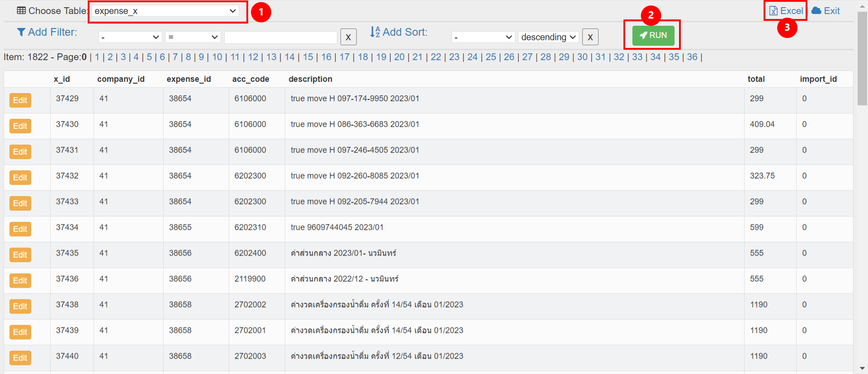Screen dimensions: 868x374
Task: Click the x_id column header
Action: 62,79
